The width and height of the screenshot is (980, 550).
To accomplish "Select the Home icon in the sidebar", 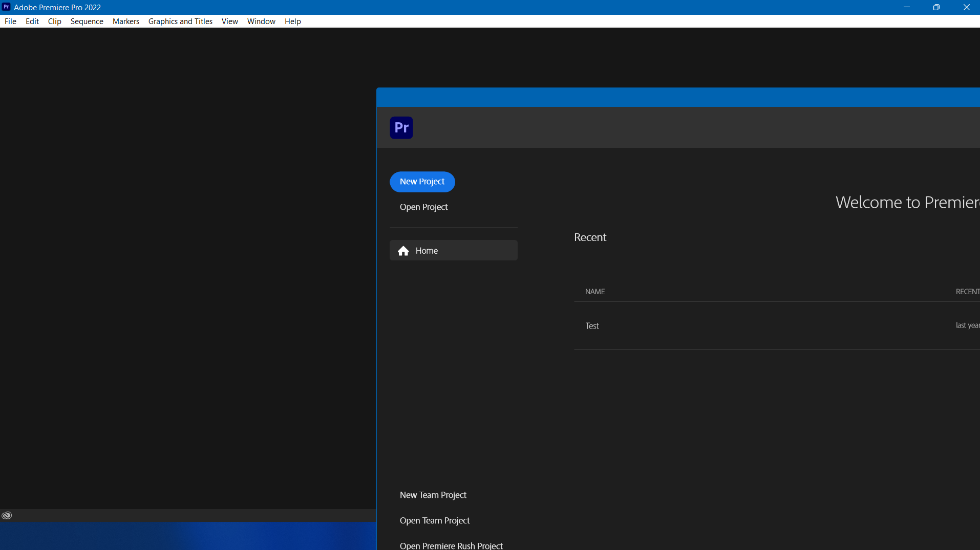I will tap(404, 250).
